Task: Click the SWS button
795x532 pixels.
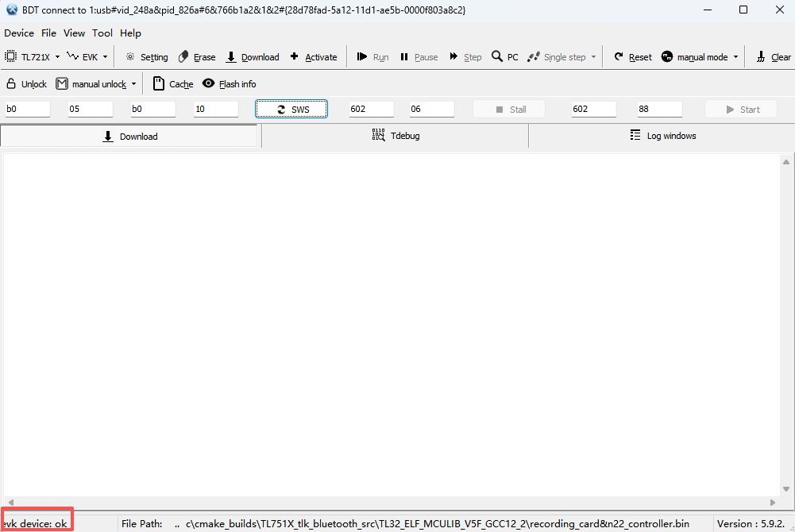Action: [291, 109]
